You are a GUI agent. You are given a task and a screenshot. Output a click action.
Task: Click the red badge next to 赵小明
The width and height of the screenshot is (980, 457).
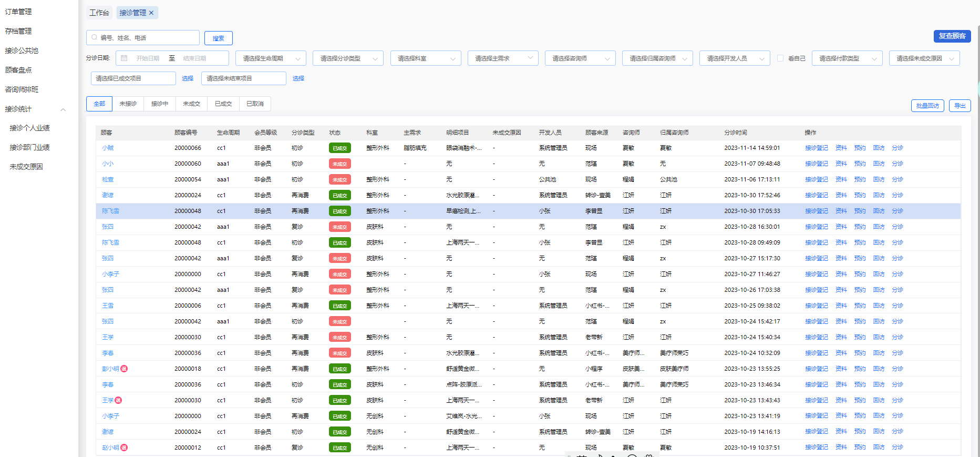124,448
